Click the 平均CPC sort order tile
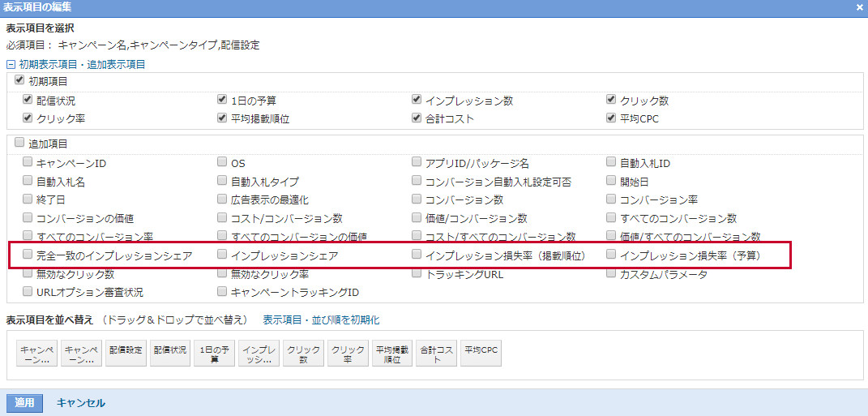Screen dimensions: 868x416 (x=481, y=350)
